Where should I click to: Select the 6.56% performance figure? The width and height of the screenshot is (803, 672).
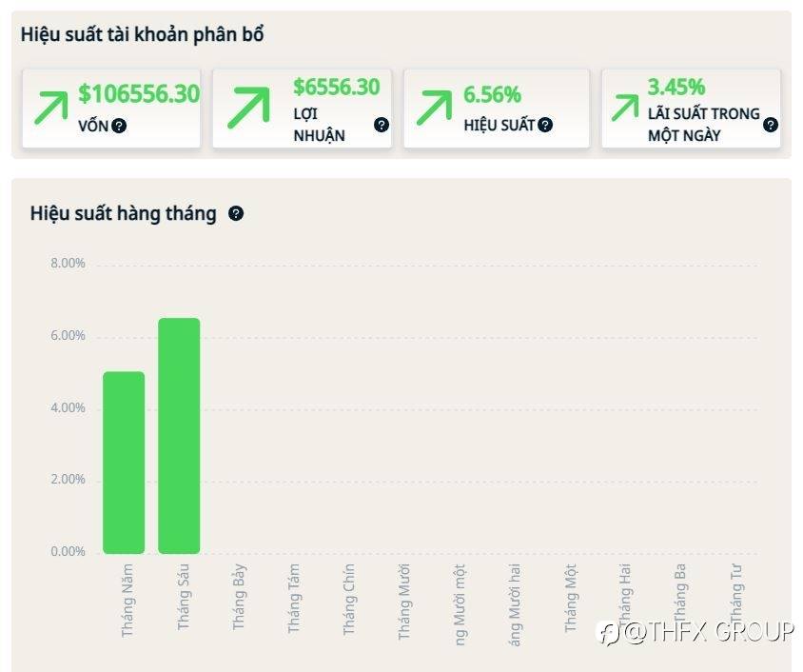tap(492, 94)
